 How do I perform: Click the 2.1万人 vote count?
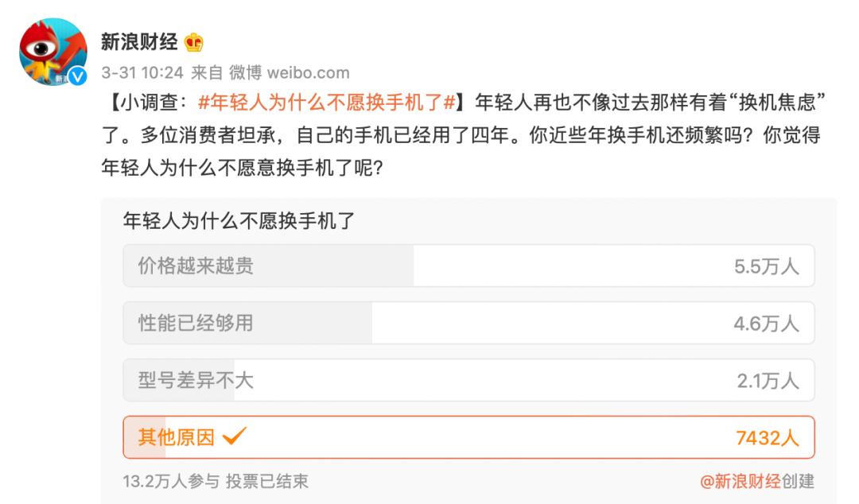767,381
